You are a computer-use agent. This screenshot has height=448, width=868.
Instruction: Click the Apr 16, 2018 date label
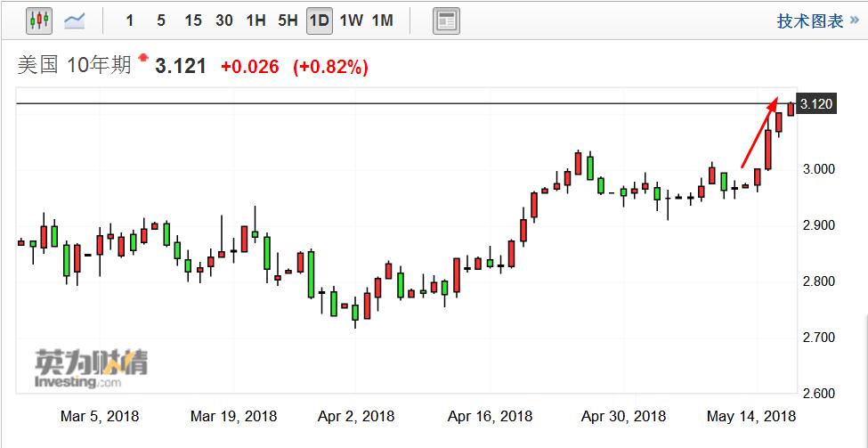click(490, 416)
